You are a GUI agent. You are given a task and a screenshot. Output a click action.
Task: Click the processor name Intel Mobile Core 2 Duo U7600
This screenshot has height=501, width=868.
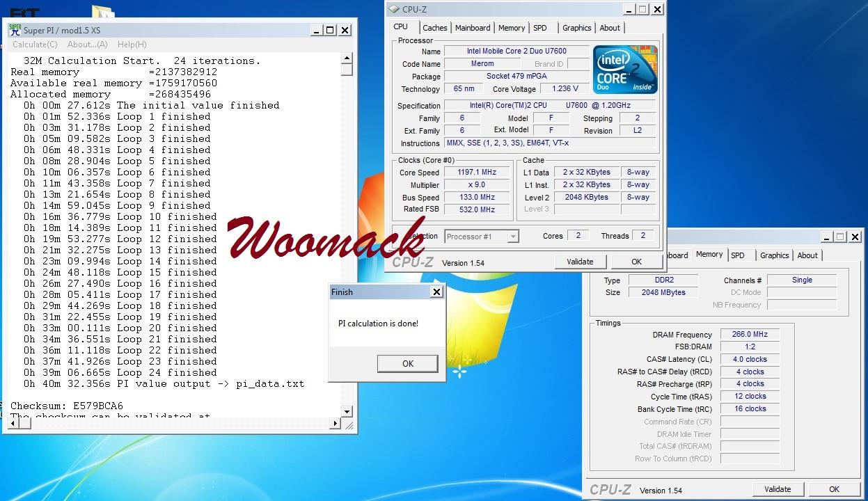click(x=516, y=51)
